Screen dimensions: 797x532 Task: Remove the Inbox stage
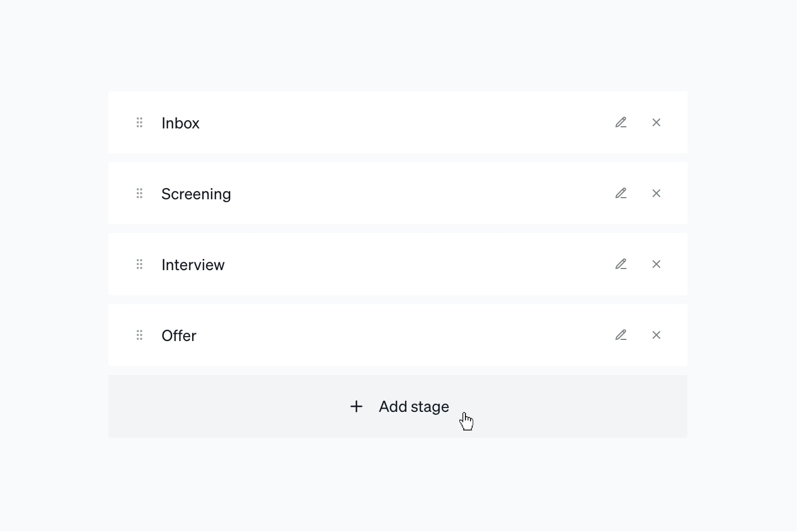(x=656, y=122)
